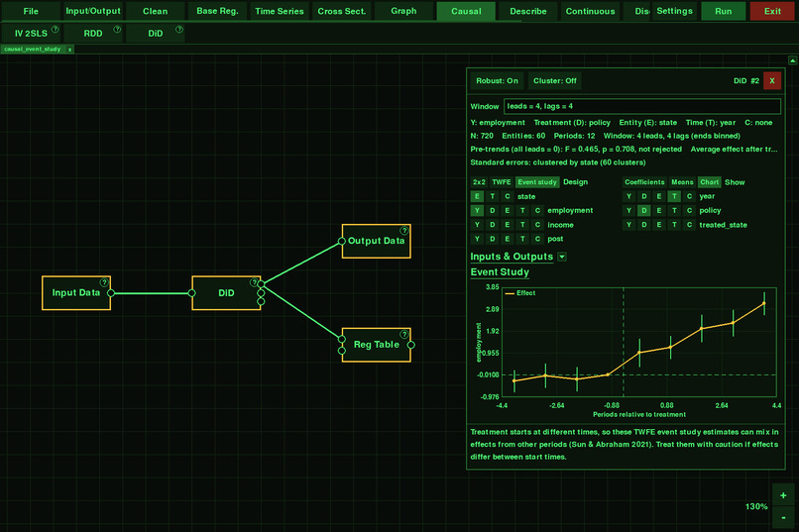Select Input Data node output port
The image size is (799, 532).
point(111,292)
